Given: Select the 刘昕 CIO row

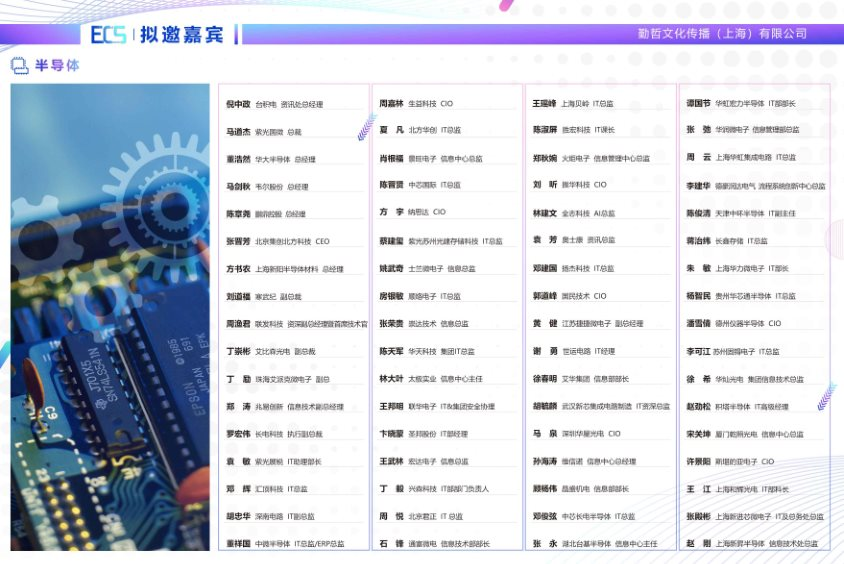Looking at the screenshot, I should coord(570,185).
